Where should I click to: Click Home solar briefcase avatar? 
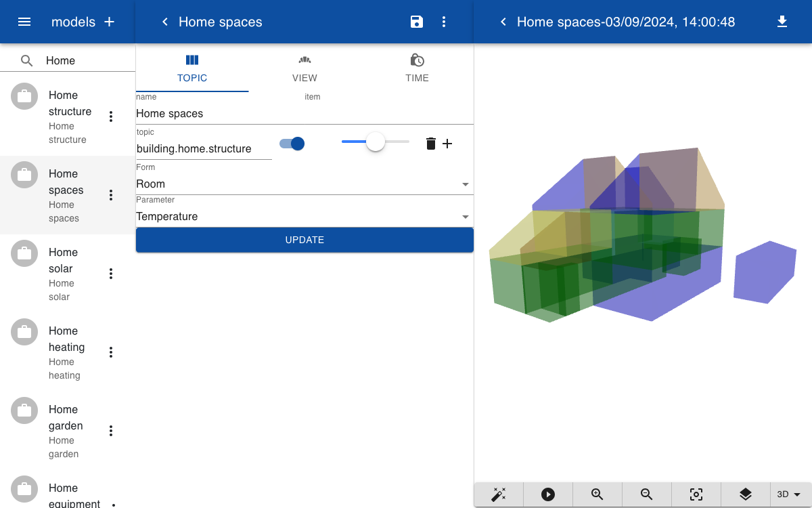click(x=24, y=253)
